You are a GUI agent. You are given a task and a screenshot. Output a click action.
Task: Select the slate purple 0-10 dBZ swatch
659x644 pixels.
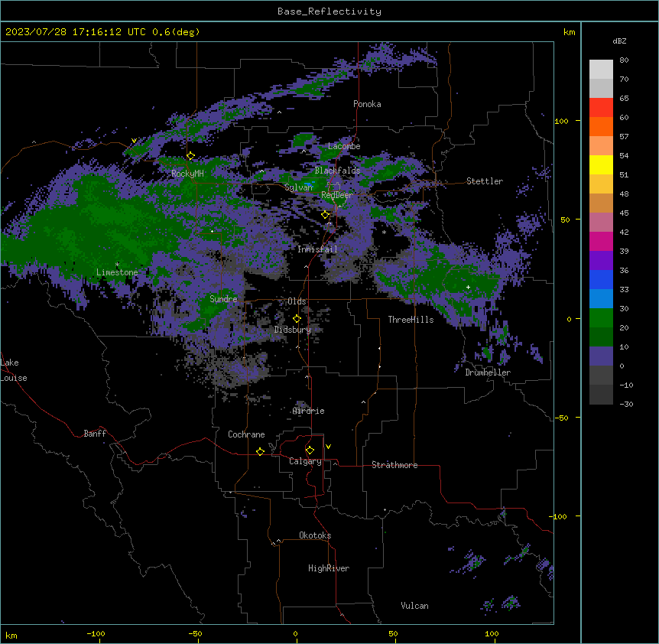[x=601, y=356]
